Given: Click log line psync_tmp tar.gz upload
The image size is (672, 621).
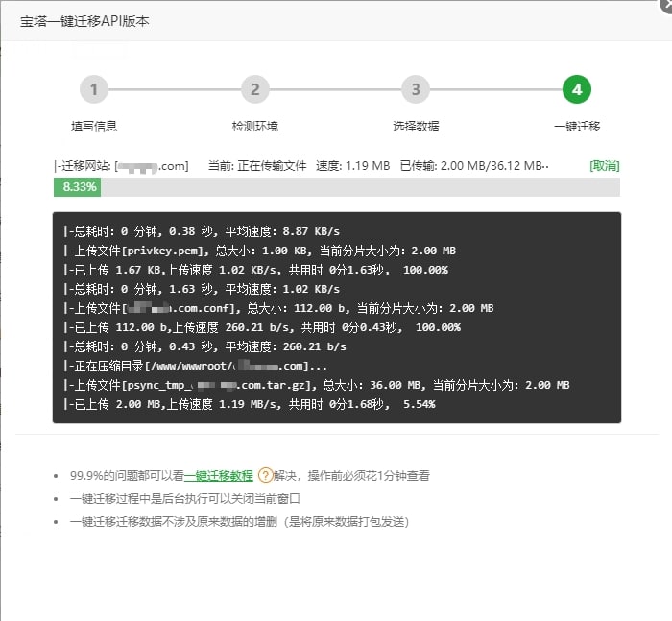Looking at the screenshot, I should click(316, 385).
